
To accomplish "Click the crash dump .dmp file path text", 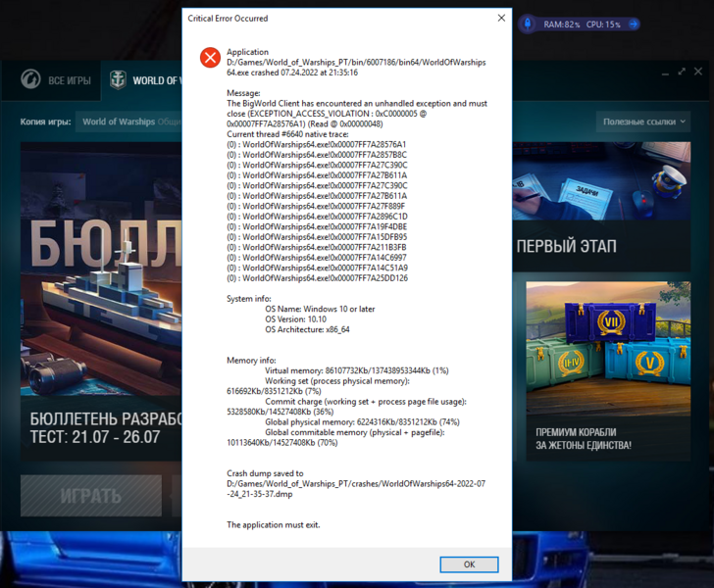I will [356, 489].
